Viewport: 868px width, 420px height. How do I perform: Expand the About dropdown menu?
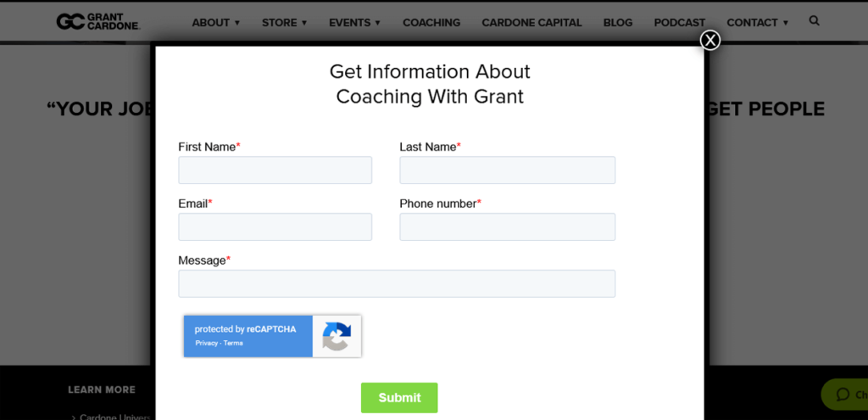[x=216, y=23]
